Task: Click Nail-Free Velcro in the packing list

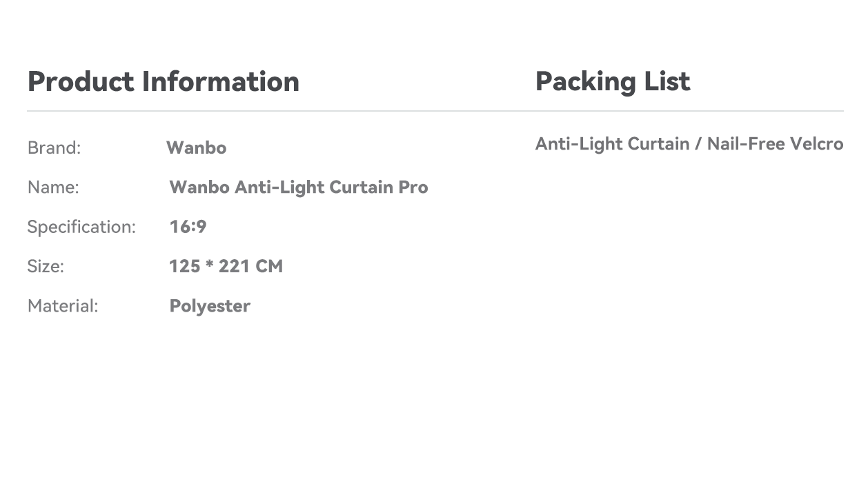Action: pyautogui.click(x=775, y=144)
